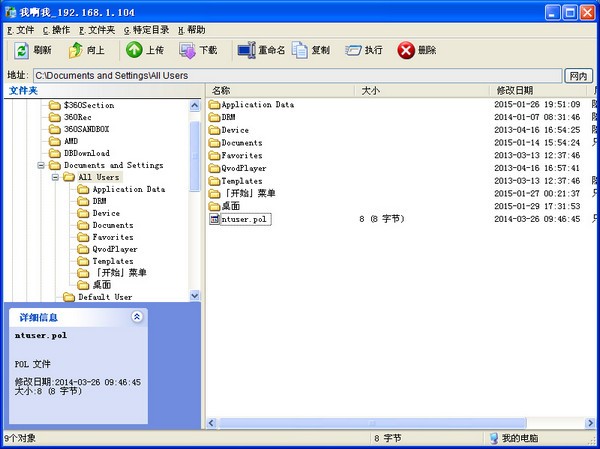Viewport: 600px width, 449px height.
Task: Click the Refresh (刷新) toolbar icon
Action: coord(21,50)
